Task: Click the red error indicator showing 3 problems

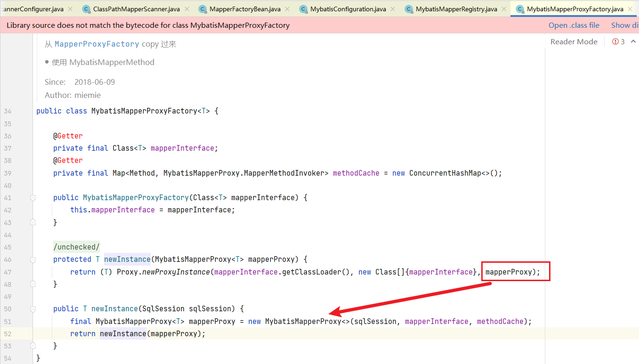Action: point(618,42)
